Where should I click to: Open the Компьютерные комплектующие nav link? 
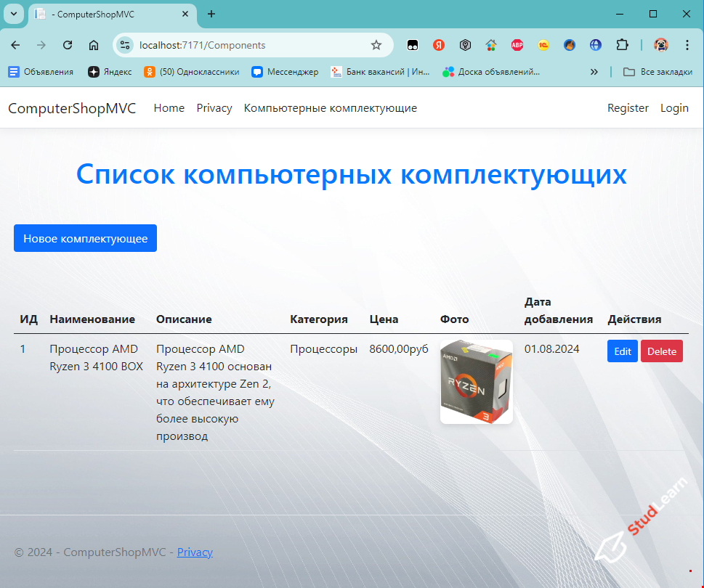tap(330, 107)
